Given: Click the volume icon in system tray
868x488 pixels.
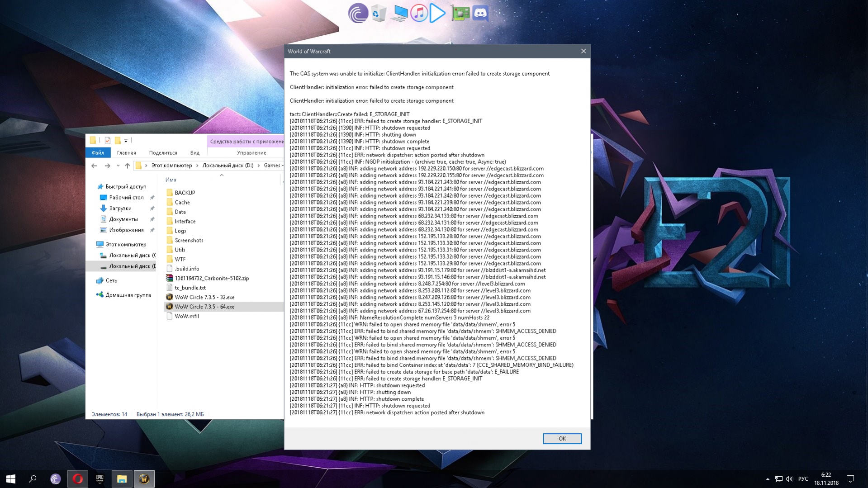Looking at the screenshot, I should (789, 479).
